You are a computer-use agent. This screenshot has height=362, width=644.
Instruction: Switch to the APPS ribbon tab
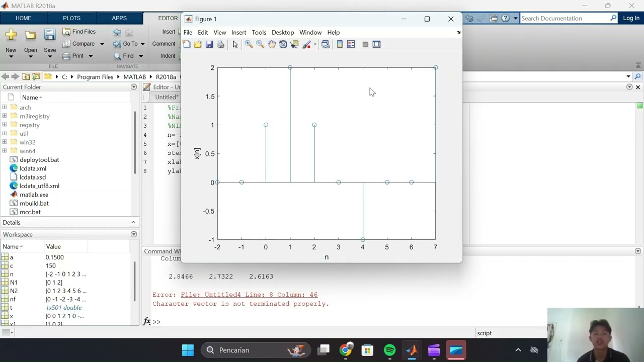[119, 18]
